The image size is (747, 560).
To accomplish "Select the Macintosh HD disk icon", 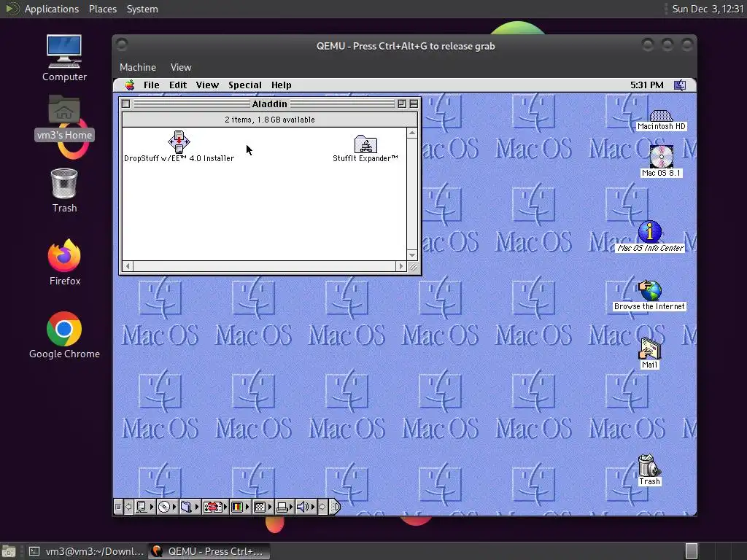I will 661,116.
